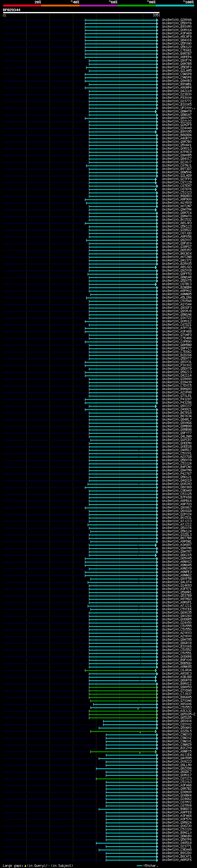Choose the UniRef100_Q8W4T8 entry

tap(177, 111)
